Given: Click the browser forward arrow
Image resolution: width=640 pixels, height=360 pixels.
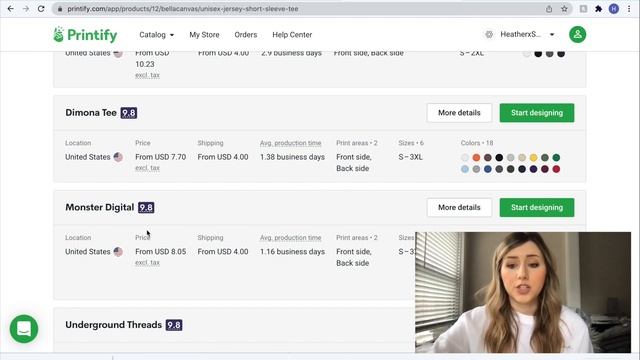Looking at the screenshot, I should click(x=26, y=9).
